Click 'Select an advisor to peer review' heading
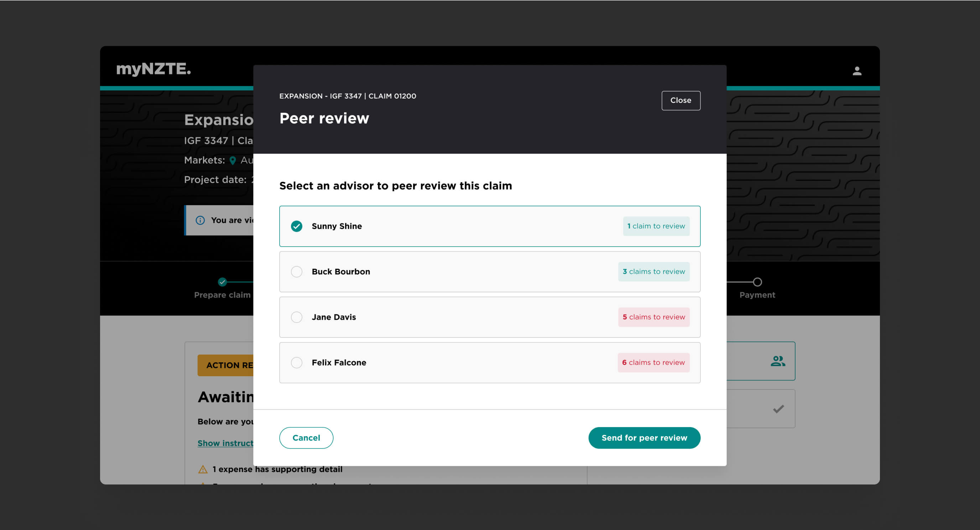The image size is (980, 530). (396, 185)
